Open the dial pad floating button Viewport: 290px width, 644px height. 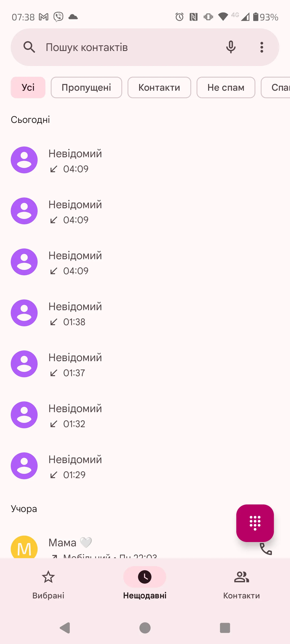255,523
